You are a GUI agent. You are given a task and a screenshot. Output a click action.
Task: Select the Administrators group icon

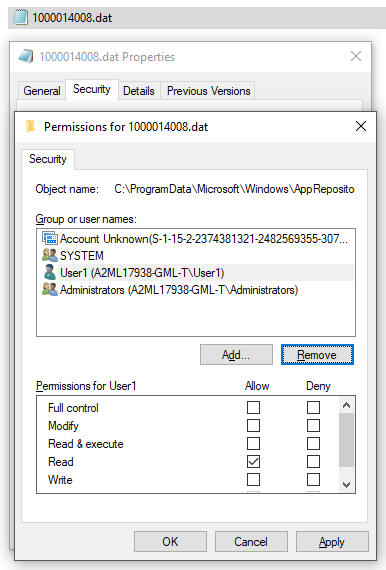50,289
